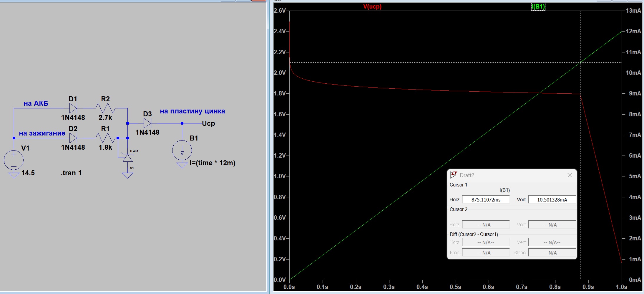Click the R2 resistor symbol
This screenshot has height=294, width=644.
click(x=105, y=108)
